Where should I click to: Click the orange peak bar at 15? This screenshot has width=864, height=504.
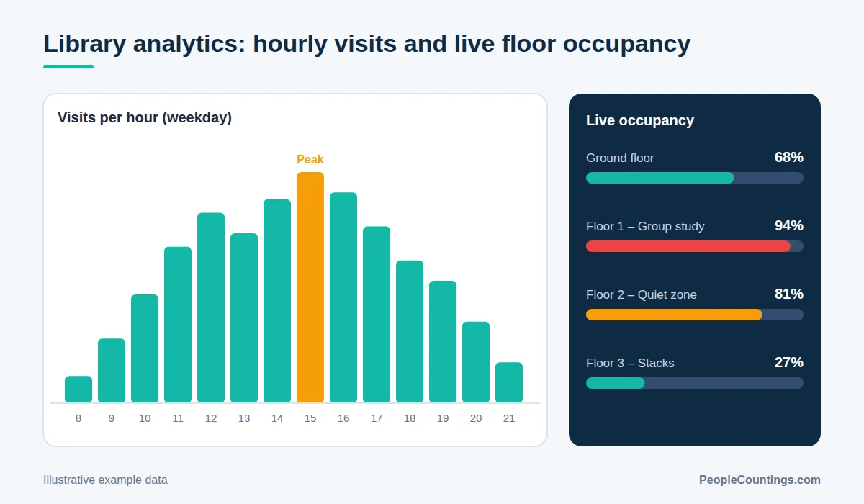pyautogui.click(x=310, y=287)
